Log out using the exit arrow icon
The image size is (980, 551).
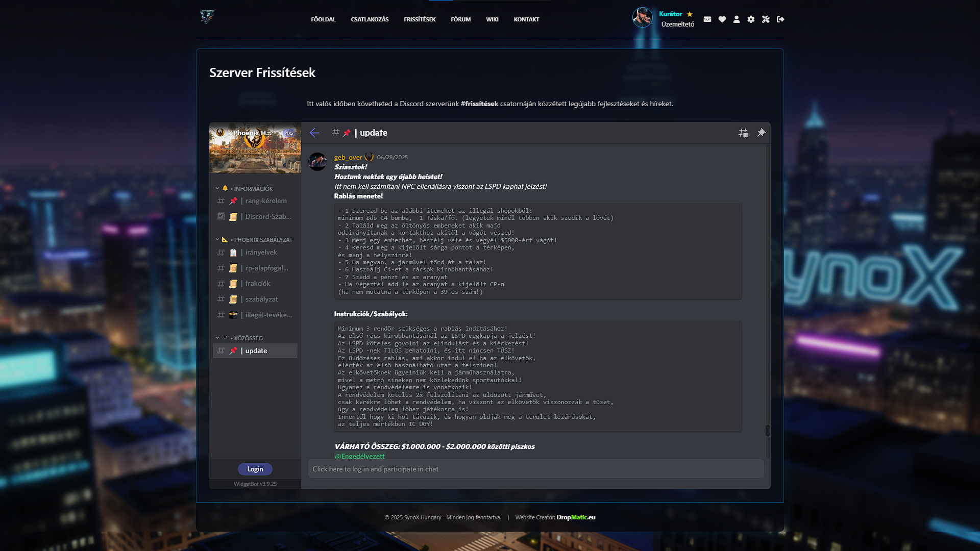pyautogui.click(x=780, y=19)
